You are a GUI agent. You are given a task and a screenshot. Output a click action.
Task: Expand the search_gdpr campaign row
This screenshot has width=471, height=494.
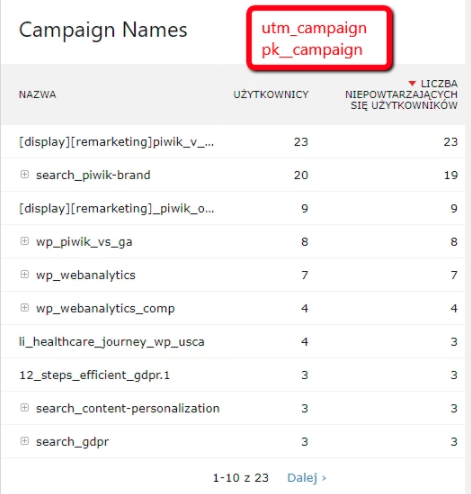coord(24,441)
